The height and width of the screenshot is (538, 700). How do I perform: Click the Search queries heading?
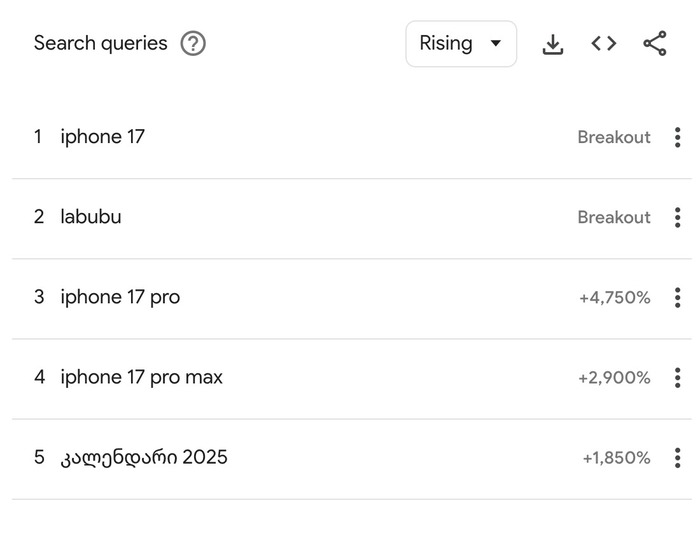(x=100, y=44)
